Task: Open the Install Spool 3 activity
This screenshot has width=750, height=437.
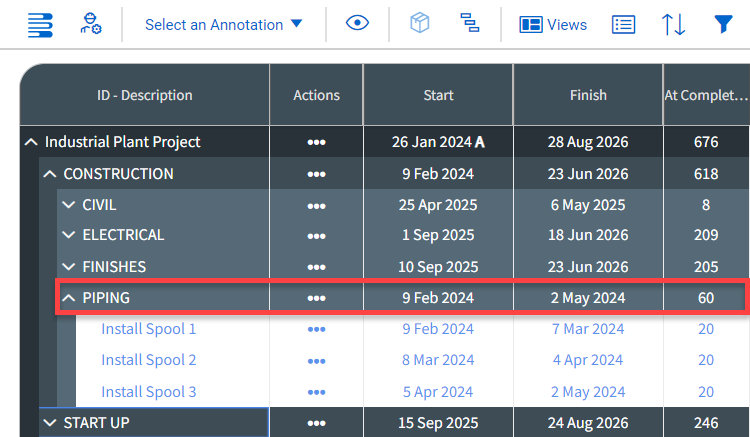Action: coord(149,391)
